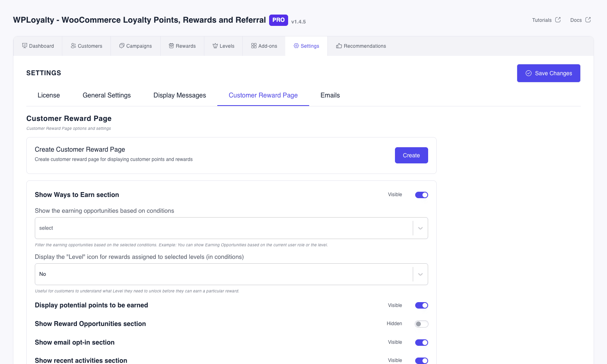Click Visible label beside Ways to Earn
Image resolution: width=607 pixels, height=364 pixels.
click(395, 195)
